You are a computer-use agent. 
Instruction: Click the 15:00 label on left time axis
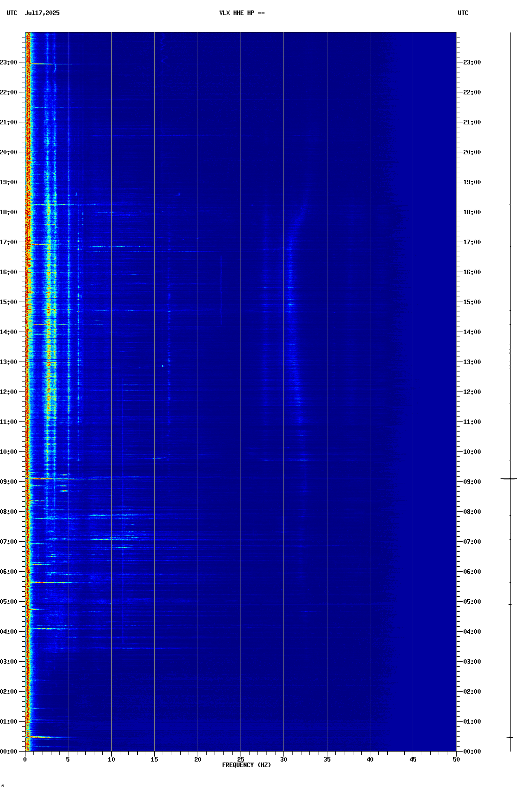[x=8, y=302]
